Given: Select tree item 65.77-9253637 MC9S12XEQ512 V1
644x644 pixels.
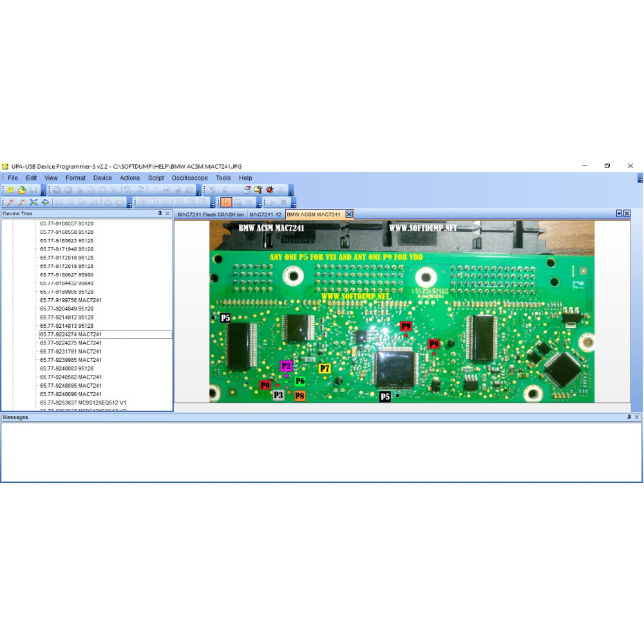Looking at the screenshot, I should point(83,402).
